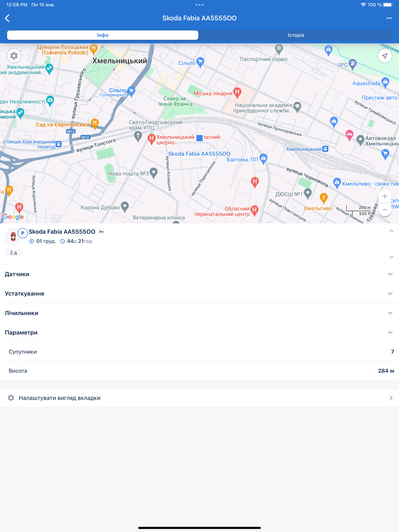Tap the Skoda Fabia AA5555OO map label
The width and height of the screenshot is (399, 532).
pos(199,154)
